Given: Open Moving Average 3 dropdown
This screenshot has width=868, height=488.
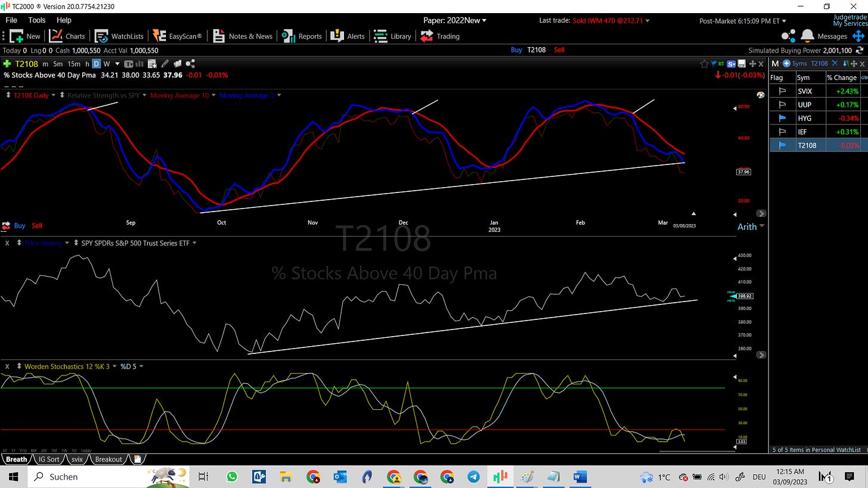Looking at the screenshot, I should pyautogui.click(x=278, y=95).
